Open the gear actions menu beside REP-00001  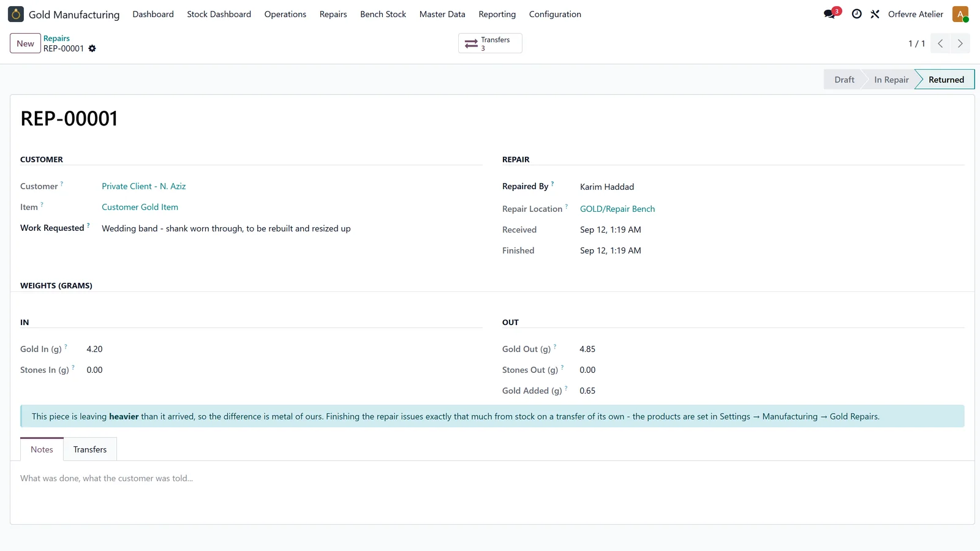pos(92,48)
